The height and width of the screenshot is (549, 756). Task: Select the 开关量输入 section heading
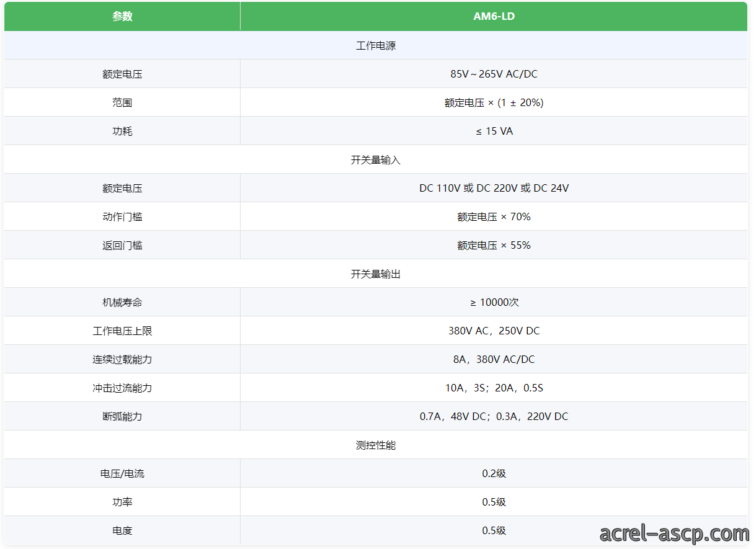pyautogui.click(x=376, y=159)
